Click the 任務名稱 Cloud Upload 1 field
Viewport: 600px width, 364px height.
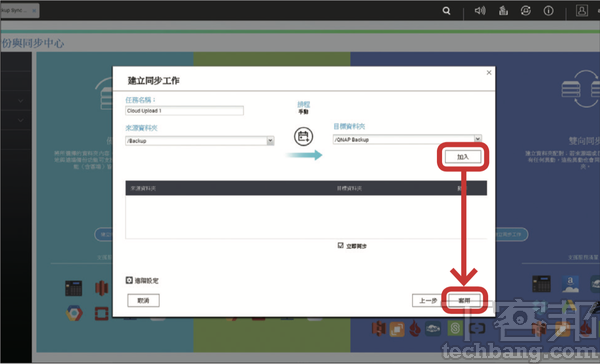point(184,111)
